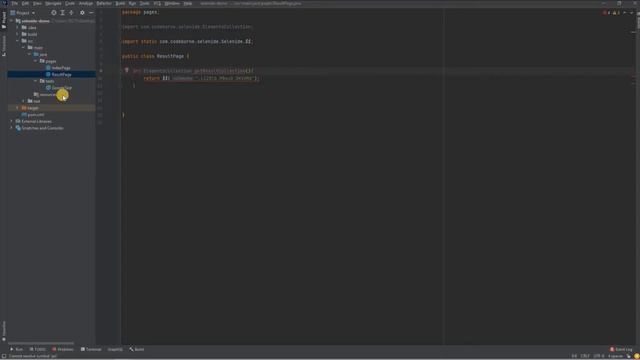Click the ResultPage class name in code

coord(170,56)
